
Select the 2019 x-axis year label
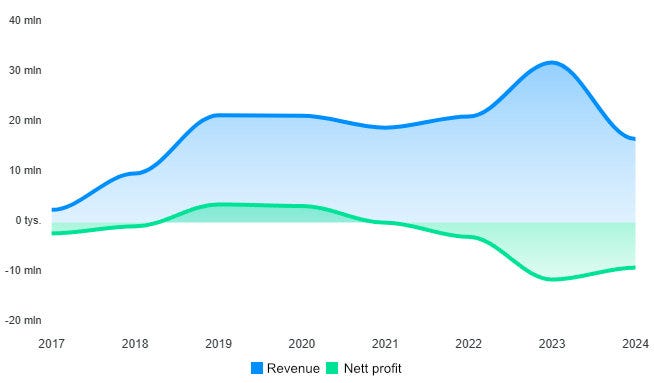218,344
